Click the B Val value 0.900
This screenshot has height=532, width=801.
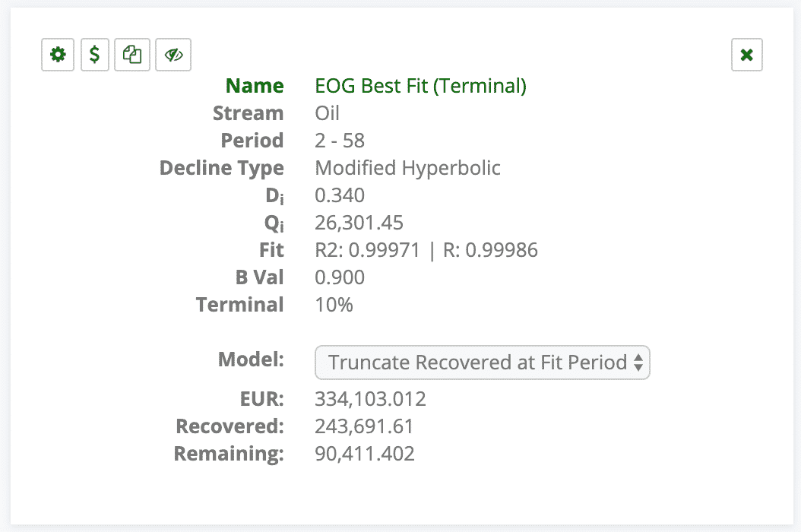pos(340,277)
